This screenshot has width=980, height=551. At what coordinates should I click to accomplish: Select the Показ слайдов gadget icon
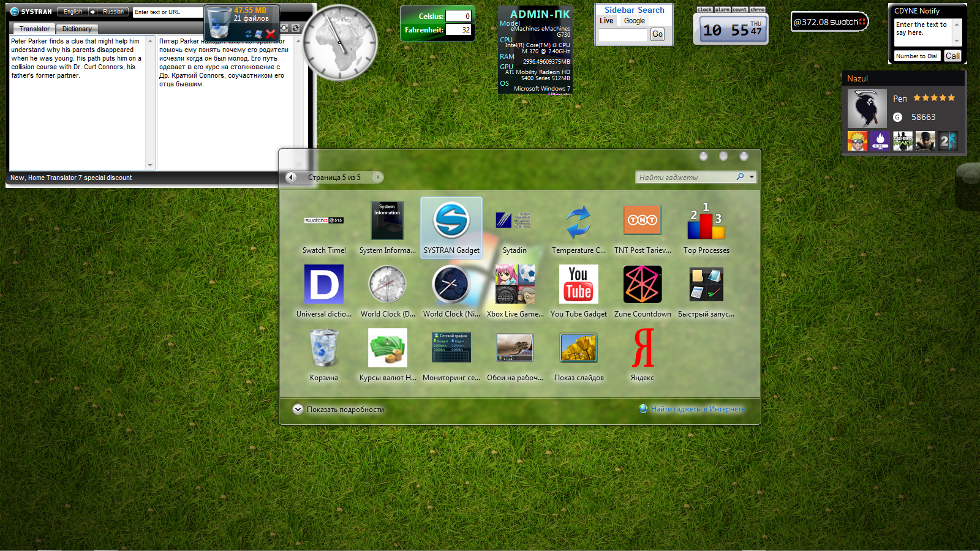tap(578, 348)
